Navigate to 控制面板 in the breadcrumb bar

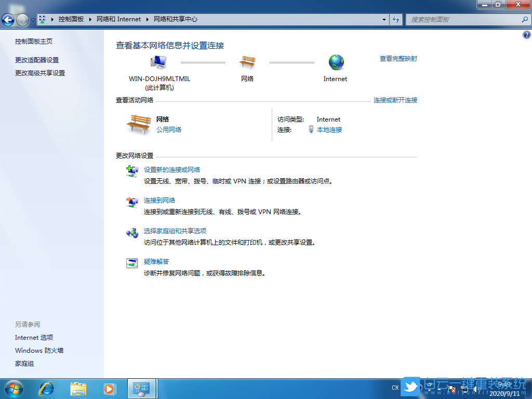71,20
